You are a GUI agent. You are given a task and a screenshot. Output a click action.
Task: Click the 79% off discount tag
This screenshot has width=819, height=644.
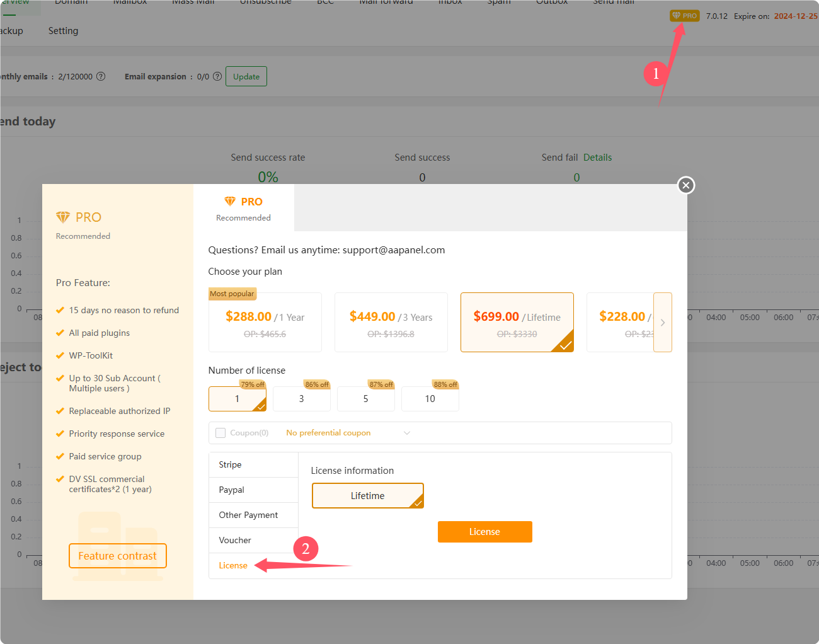coord(253,384)
